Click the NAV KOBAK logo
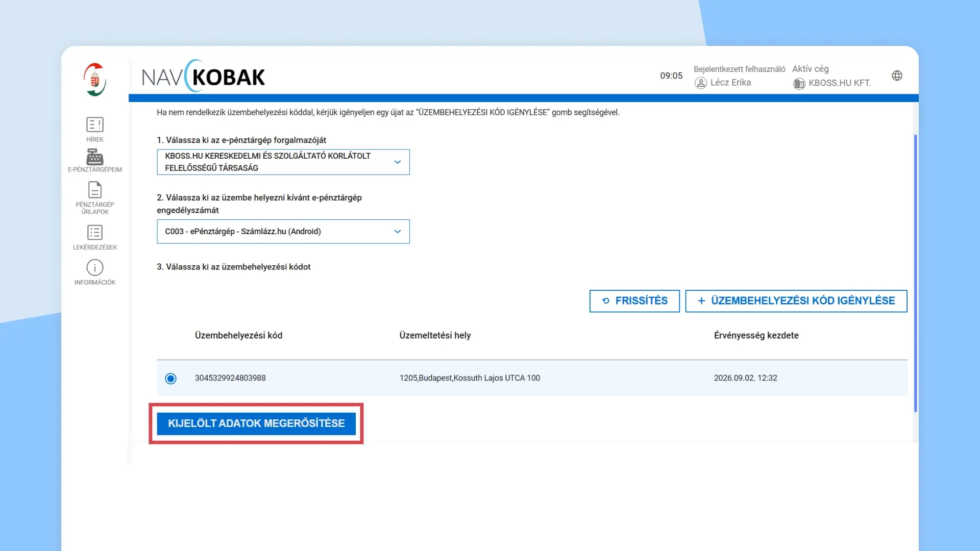The image size is (980, 551). [203, 77]
